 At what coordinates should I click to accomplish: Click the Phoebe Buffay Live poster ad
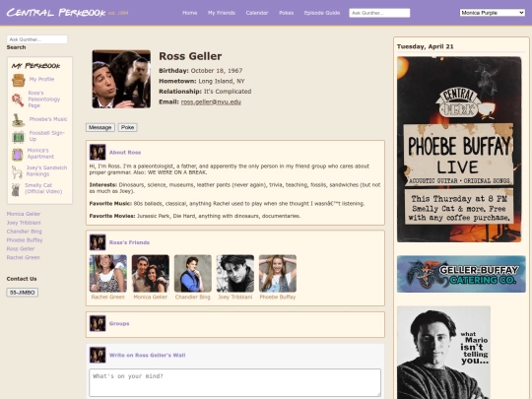click(x=459, y=150)
